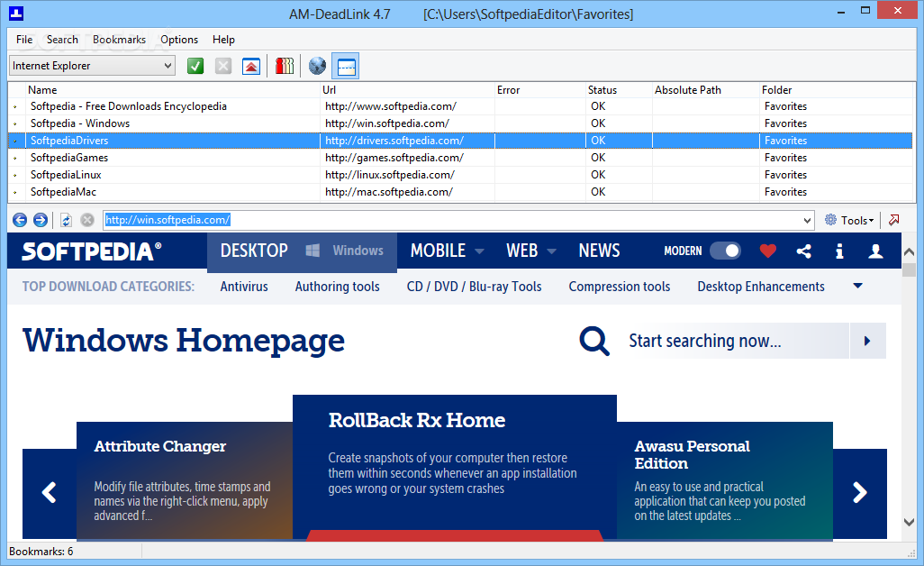Click the Start searching now field
Screen dimensions: 924x566
(737, 341)
